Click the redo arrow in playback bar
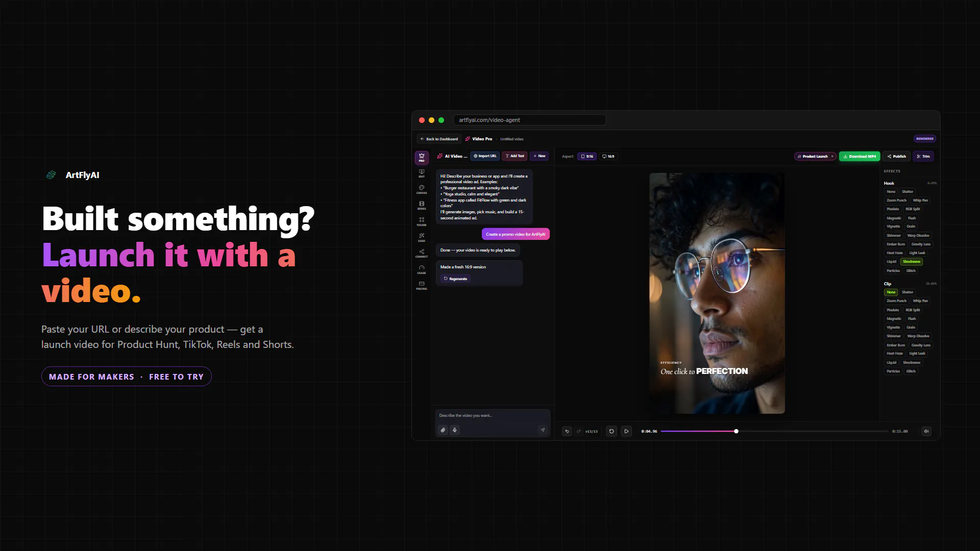The image size is (980, 551). tap(579, 431)
